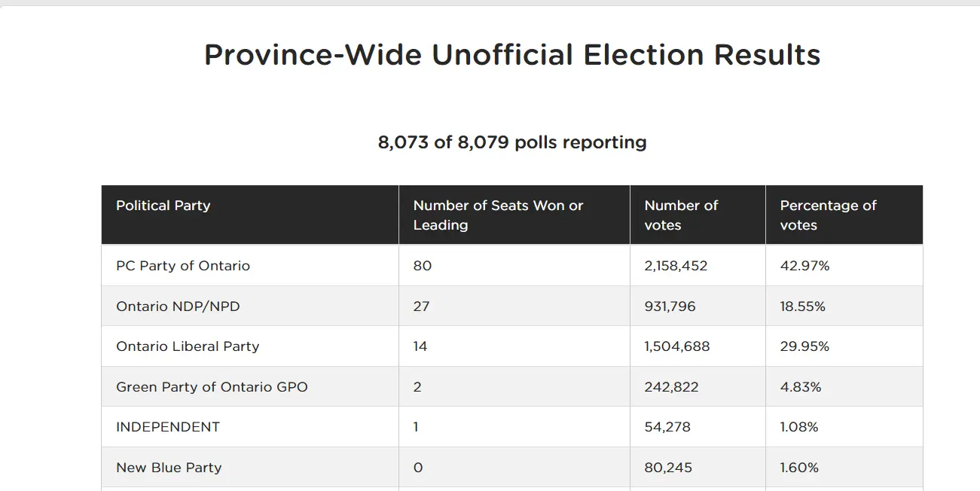Click the Ontario Liberal Party name
The width and height of the screenshot is (980, 491).
click(188, 346)
